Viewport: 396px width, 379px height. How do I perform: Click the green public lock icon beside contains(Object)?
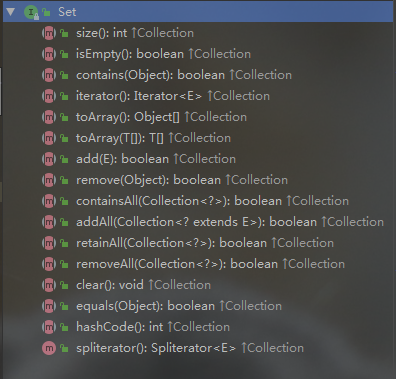click(x=64, y=75)
